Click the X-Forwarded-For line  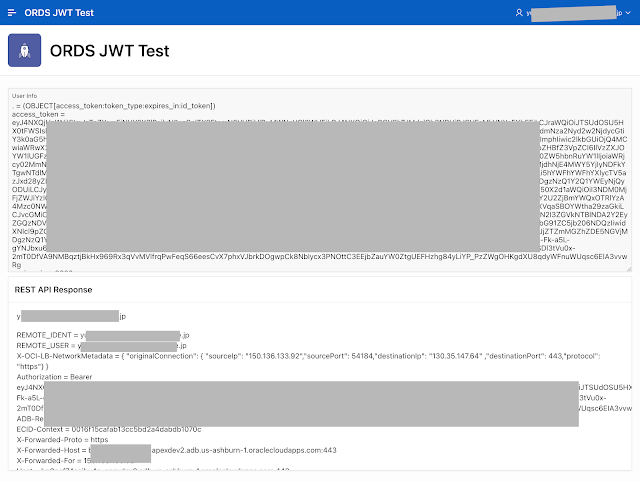point(76,461)
